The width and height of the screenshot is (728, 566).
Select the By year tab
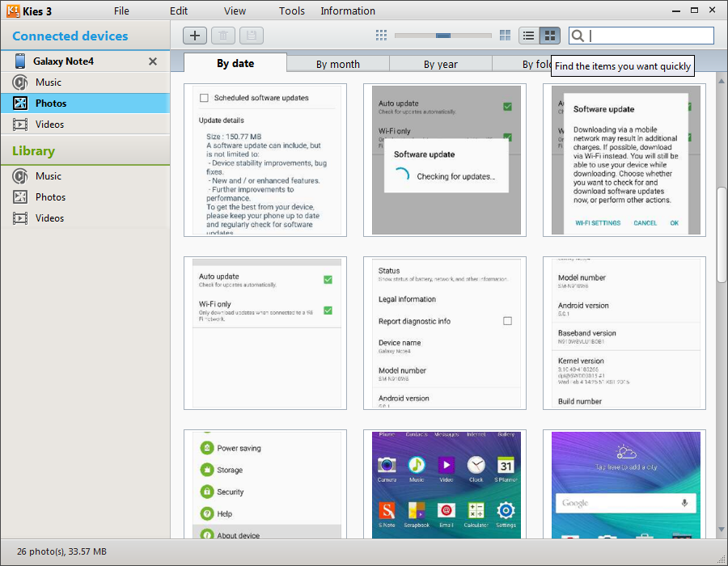(x=441, y=64)
